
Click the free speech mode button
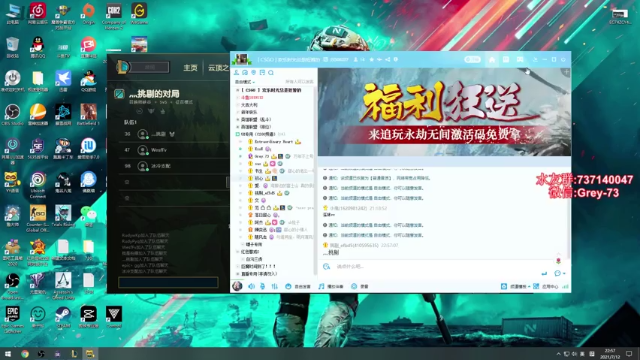[298, 286]
